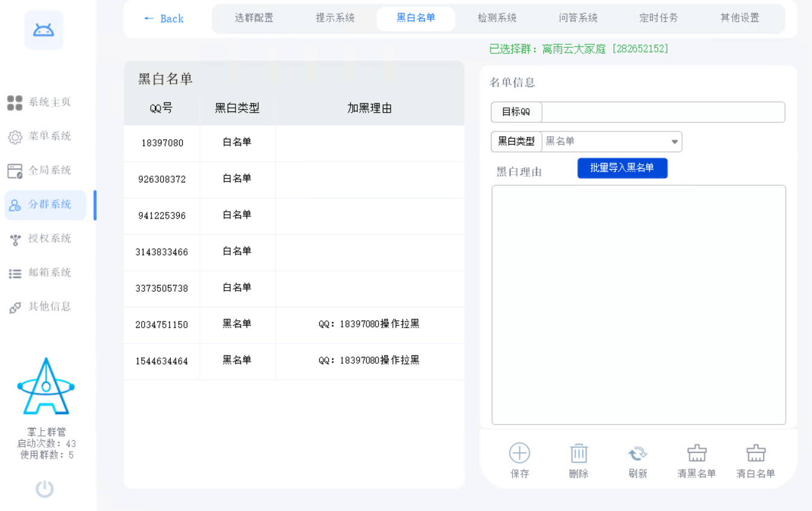Click the 删除 trash icon
The image size is (812, 511).
point(579,453)
